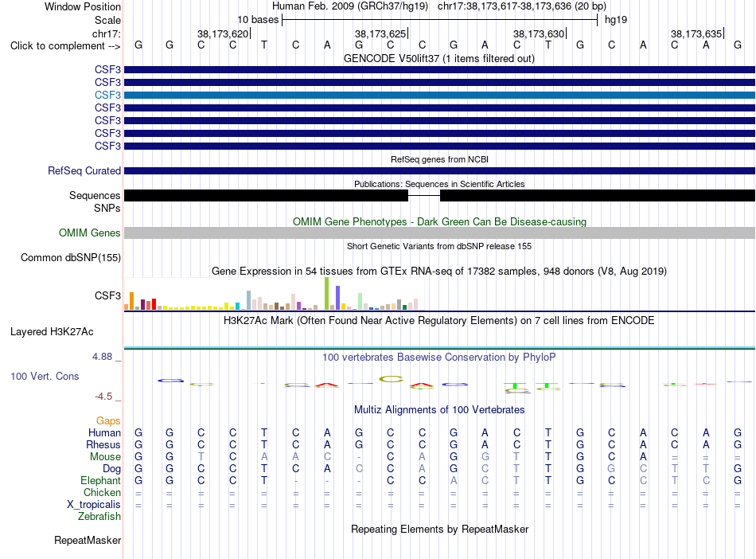Screen dimensions: 756x559
Task: Click the Zebrafish species label
Action: point(99,516)
